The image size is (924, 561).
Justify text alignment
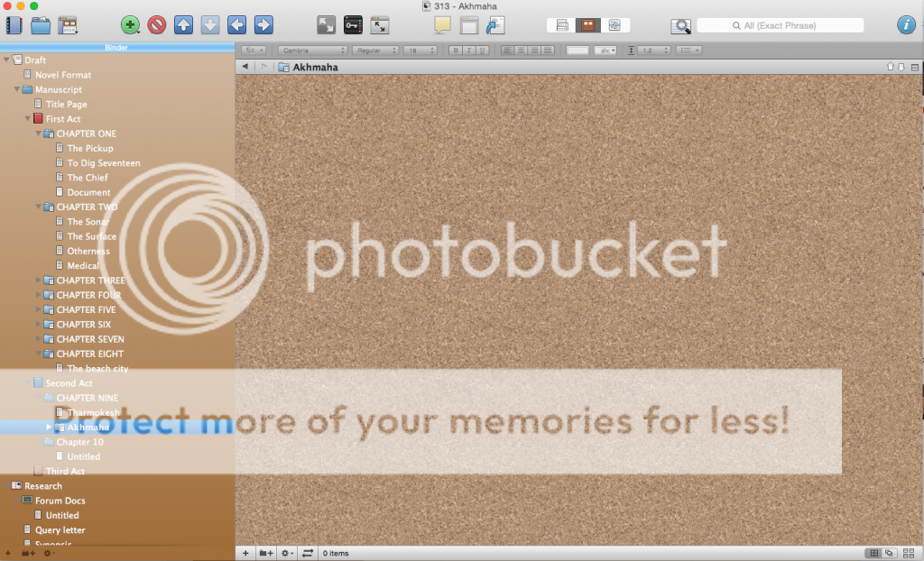tap(548, 51)
